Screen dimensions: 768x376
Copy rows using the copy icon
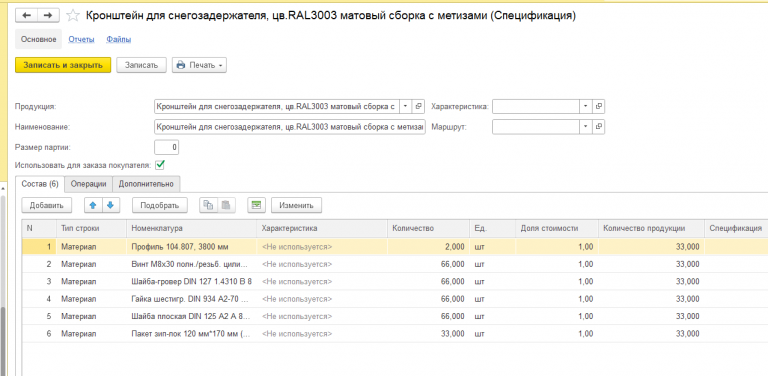point(208,206)
